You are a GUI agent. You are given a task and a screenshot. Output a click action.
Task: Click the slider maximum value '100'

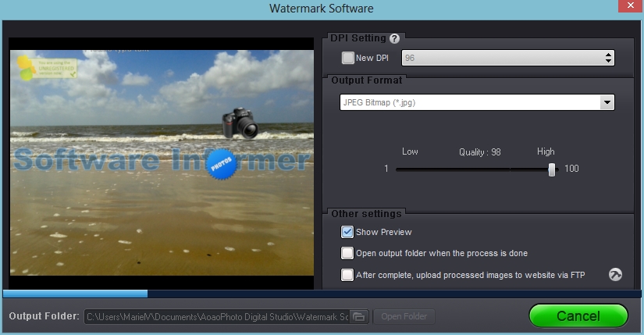point(571,169)
